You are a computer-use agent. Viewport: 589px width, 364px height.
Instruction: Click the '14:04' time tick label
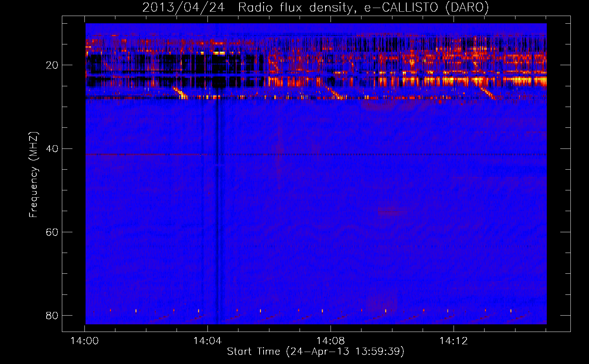[207, 341]
